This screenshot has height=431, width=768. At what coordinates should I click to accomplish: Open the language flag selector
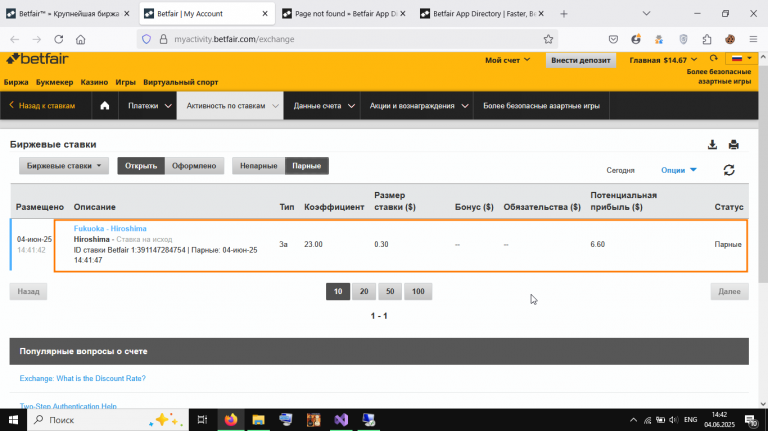(742, 58)
